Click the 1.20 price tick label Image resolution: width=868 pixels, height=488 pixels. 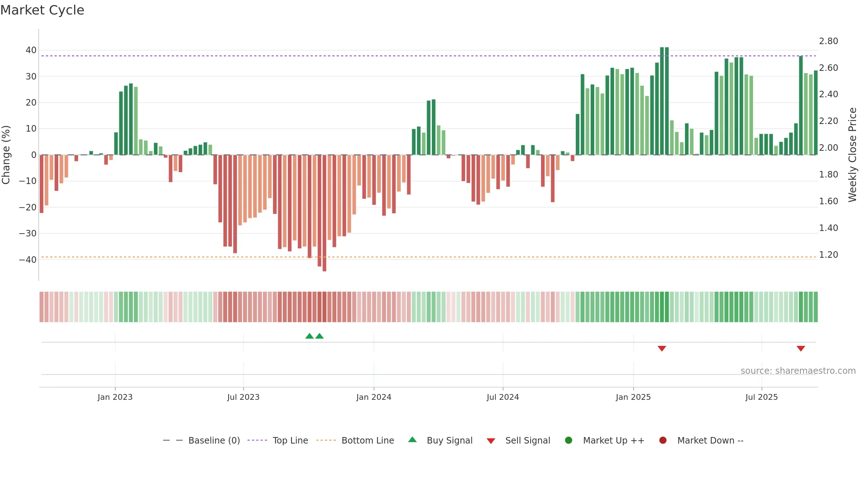tap(829, 255)
